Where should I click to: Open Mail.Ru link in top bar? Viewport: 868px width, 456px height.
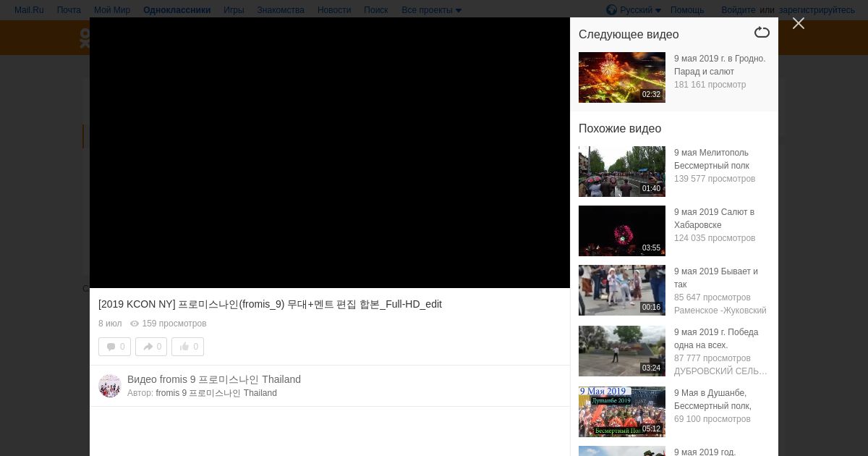click(29, 10)
